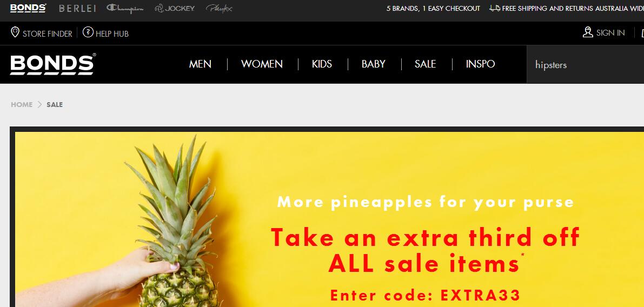Open the Berlei brand logo
Image resolution: width=644 pixels, height=307 pixels.
77,8
